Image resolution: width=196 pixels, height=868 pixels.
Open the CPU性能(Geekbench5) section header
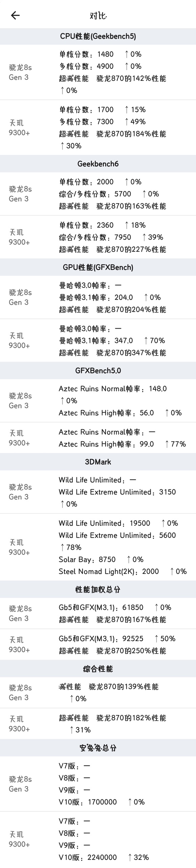[98, 36]
